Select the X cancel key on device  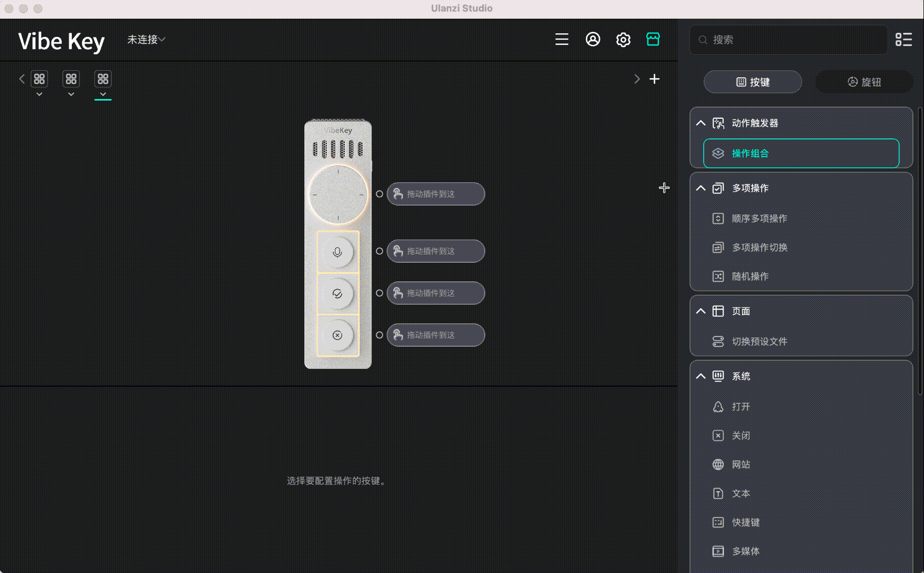coord(338,335)
